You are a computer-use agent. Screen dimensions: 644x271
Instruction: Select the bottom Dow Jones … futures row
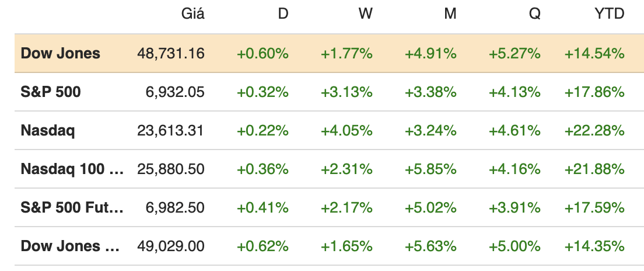tap(70, 246)
